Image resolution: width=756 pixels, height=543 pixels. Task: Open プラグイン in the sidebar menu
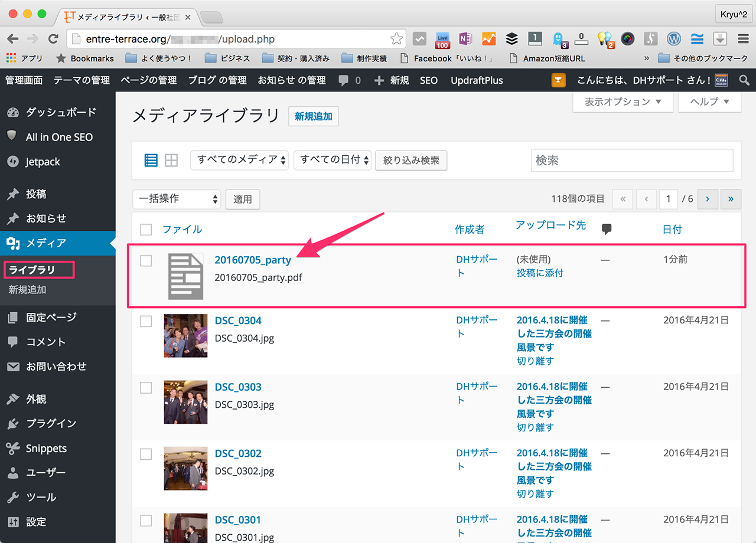pos(51,424)
